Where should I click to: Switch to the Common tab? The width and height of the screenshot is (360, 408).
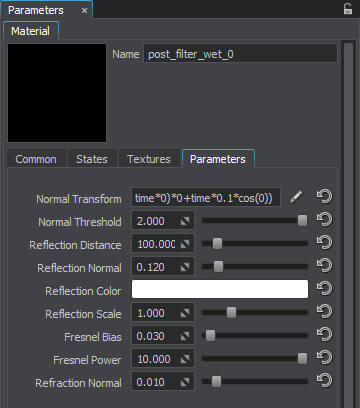(x=36, y=159)
